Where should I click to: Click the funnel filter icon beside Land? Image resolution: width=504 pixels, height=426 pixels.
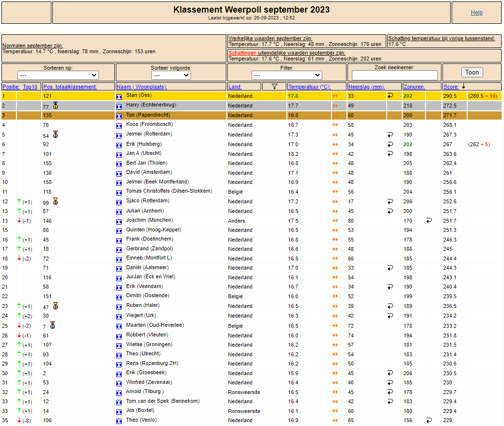[x=275, y=87]
